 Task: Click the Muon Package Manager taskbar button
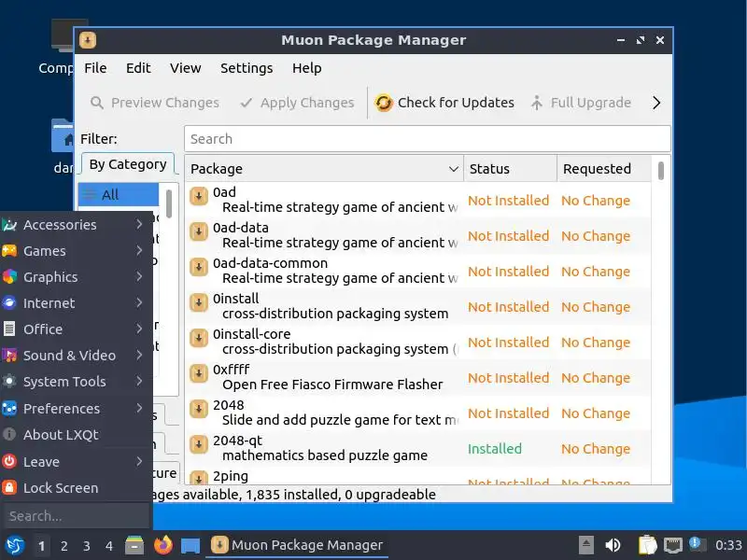coord(297,545)
